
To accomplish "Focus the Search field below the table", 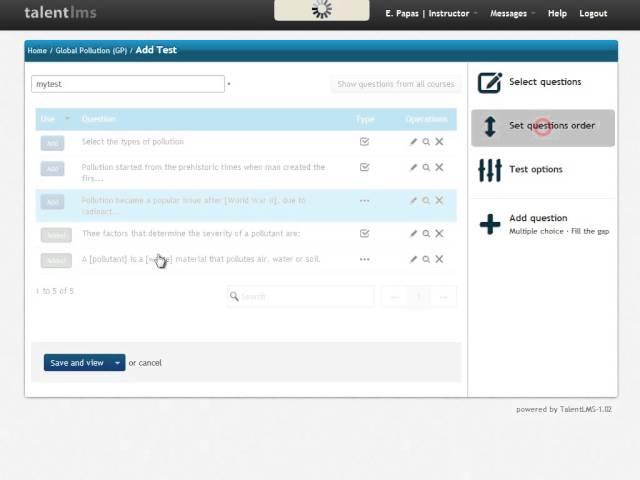I will 300,296.
